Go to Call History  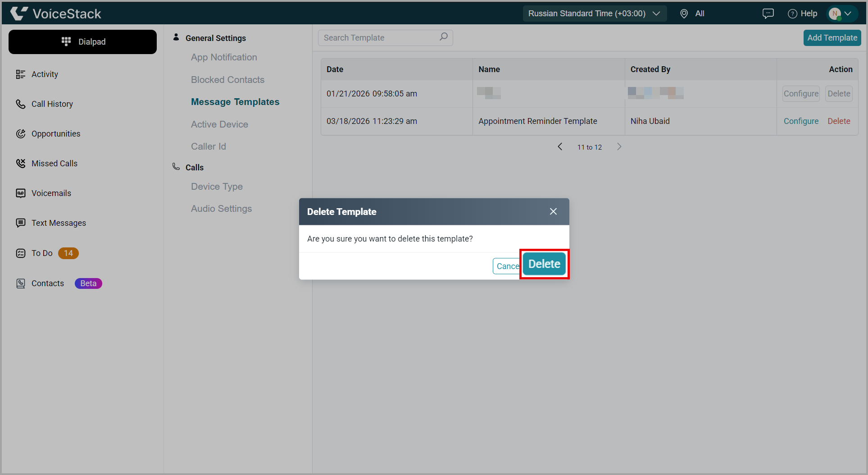click(52, 104)
